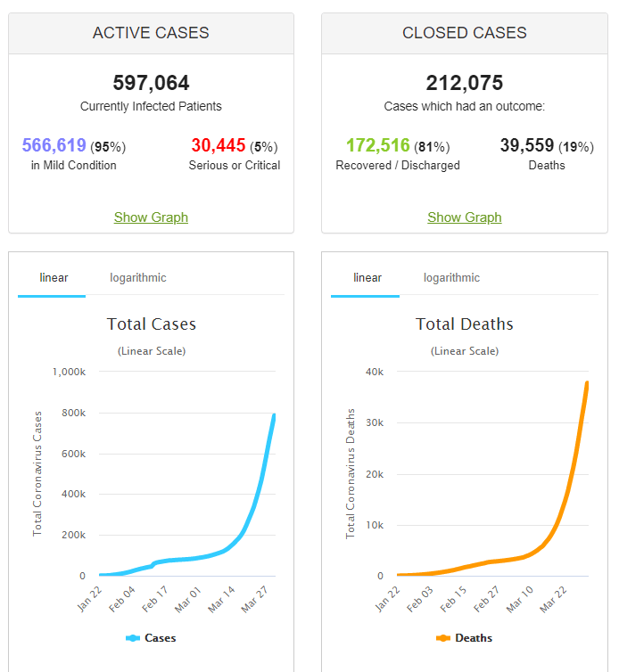Click the 39,559 deaths count

pyautogui.click(x=527, y=145)
